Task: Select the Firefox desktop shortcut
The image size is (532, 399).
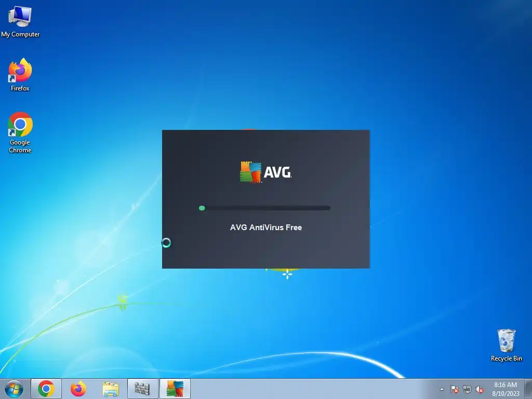Action: click(20, 75)
